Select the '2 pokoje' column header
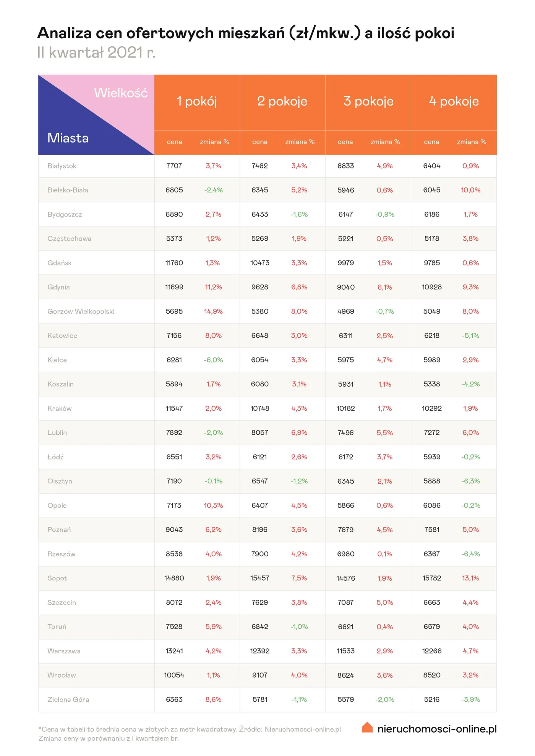This screenshot has height=756, width=535. pyautogui.click(x=282, y=101)
